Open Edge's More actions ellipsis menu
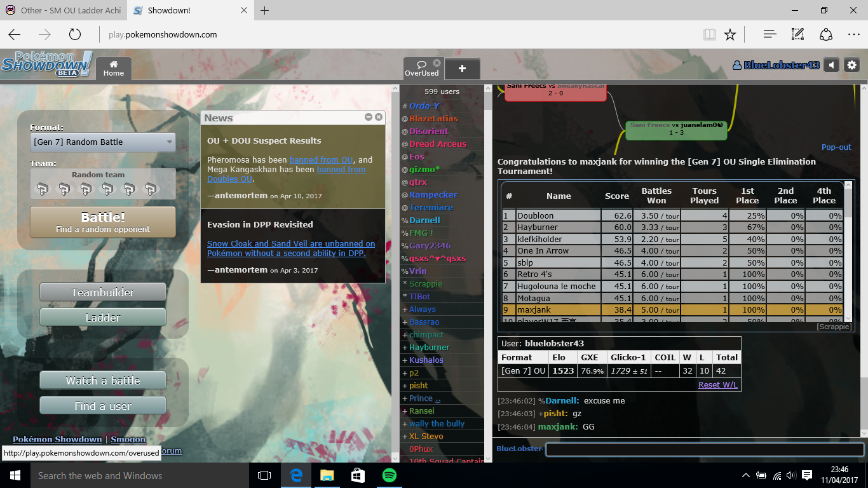This screenshot has width=868, height=488. coord(853,34)
